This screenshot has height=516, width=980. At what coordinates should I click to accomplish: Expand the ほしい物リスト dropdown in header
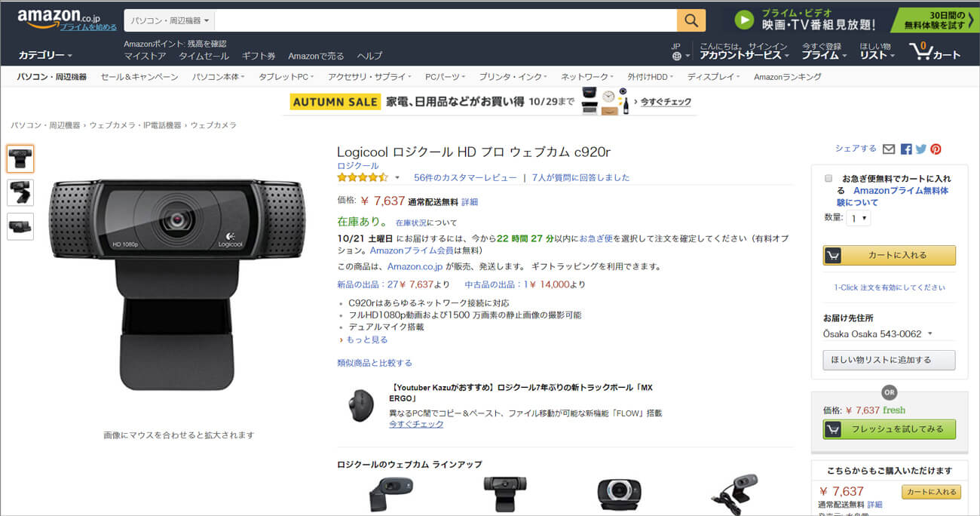[x=877, y=55]
